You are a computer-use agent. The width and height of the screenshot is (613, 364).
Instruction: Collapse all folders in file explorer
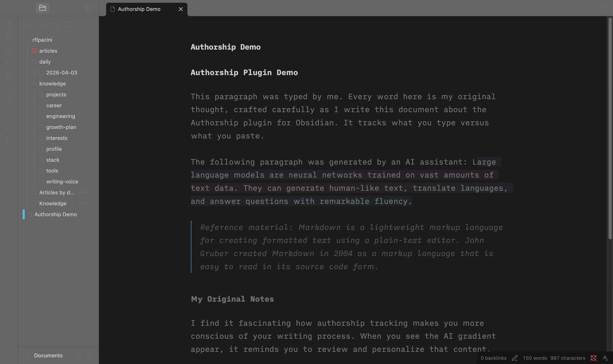click(x=82, y=25)
